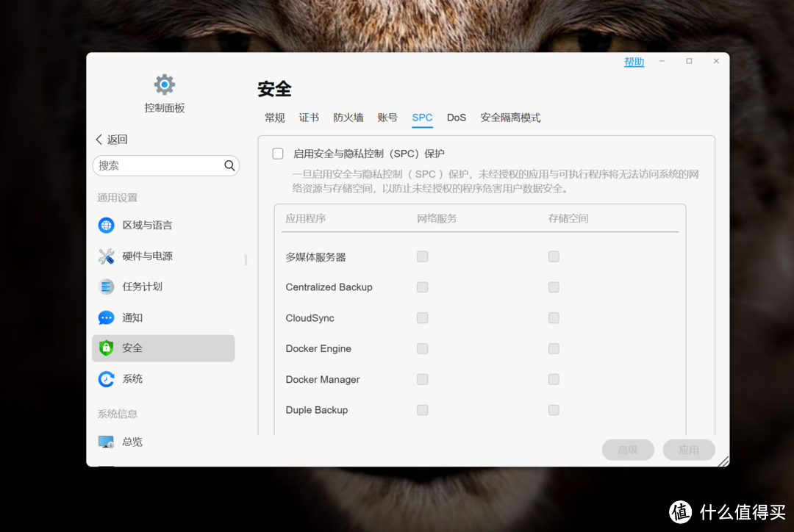Click the search magnifier in the 搜索 field

[x=229, y=165]
